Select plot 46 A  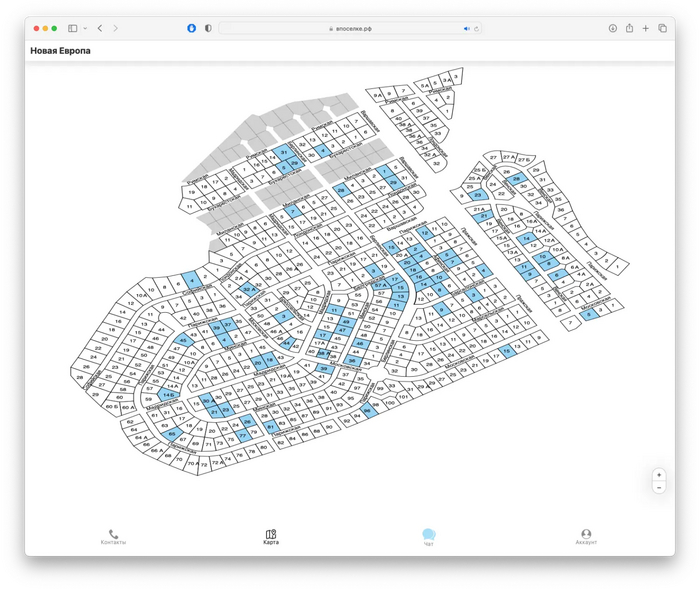tap(277, 331)
